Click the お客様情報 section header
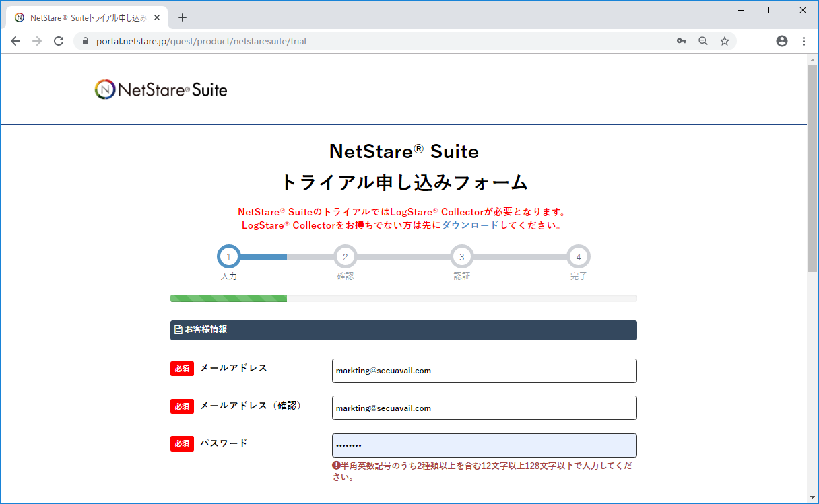 pos(403,330)
